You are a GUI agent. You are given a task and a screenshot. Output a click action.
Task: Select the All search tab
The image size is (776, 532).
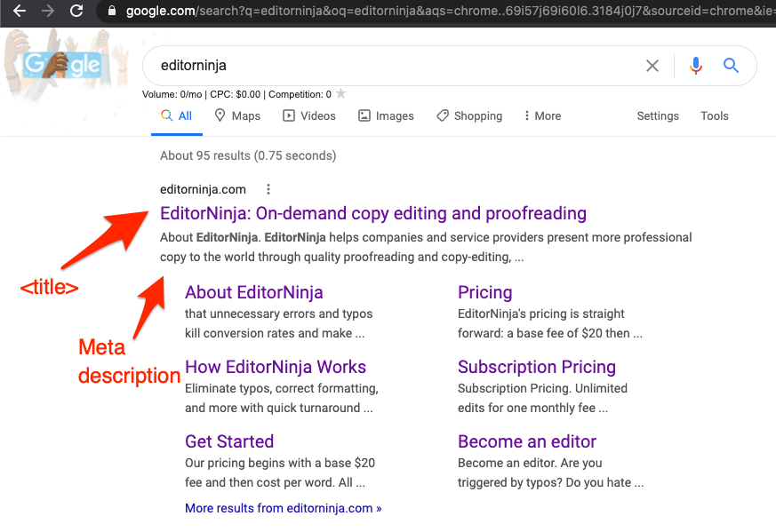177,115
